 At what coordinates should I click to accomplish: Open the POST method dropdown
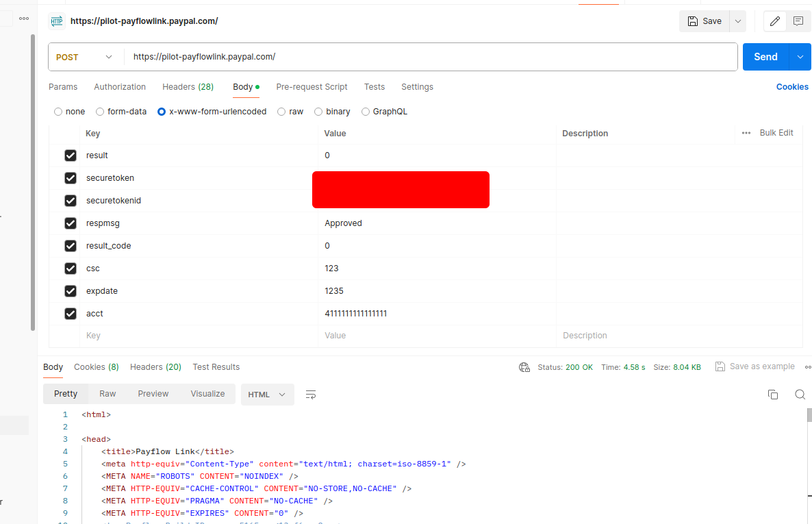tap(84, 58)
